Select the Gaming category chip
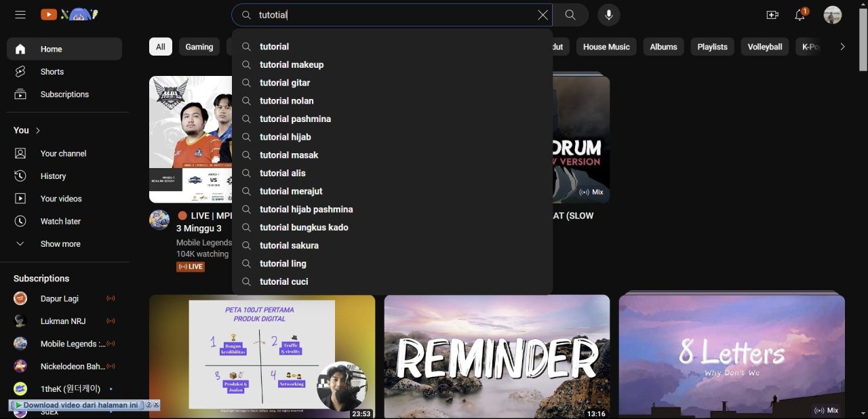Image resolution: width=868 pixels, height=419 pixels. click(199, 47)
